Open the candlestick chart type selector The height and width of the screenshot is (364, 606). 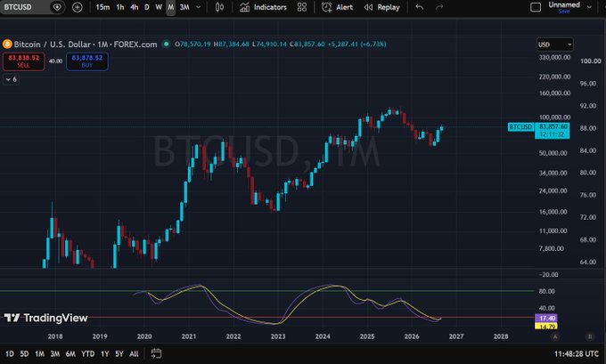tap(219, 7)
